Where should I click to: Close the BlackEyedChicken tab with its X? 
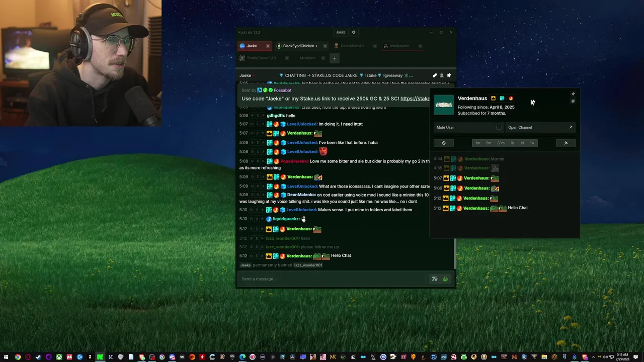325,46
